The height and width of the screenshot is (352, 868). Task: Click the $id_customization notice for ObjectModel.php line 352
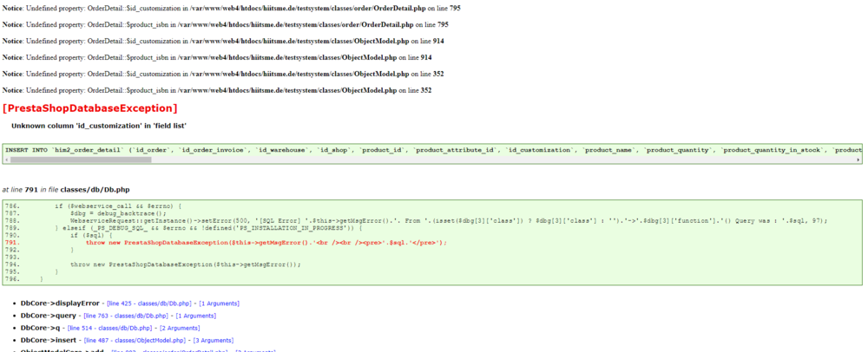coord(223,74)
